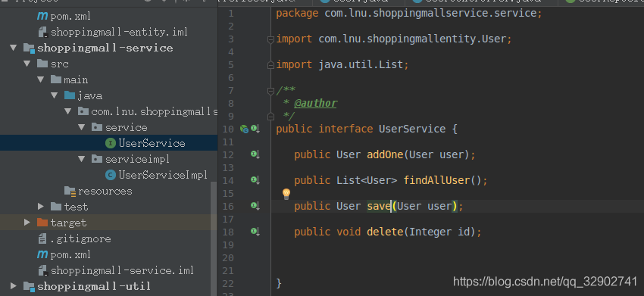Open the yellow light bulb intention actions
The width and height of the screenshot is (644, 296).
(x=286, y=194)
